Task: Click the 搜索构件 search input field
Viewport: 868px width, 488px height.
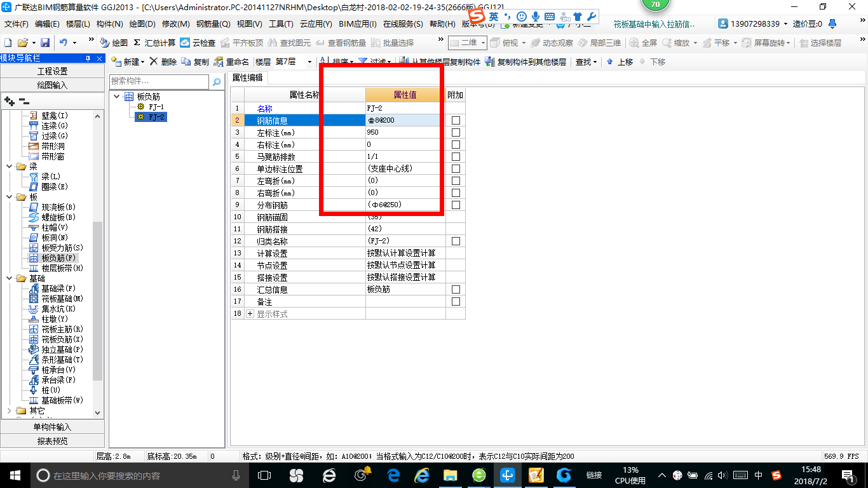Action: [159, 81]
